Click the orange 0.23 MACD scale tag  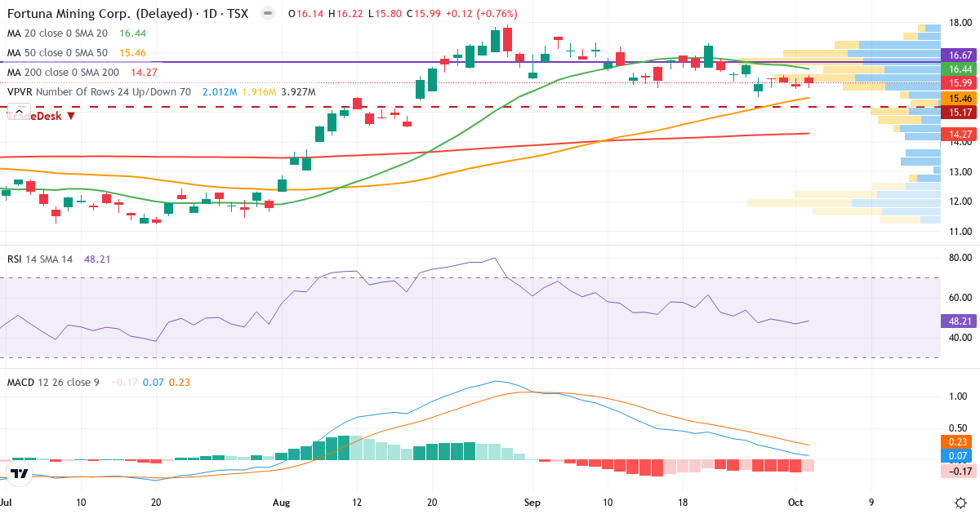click(956, 441)
